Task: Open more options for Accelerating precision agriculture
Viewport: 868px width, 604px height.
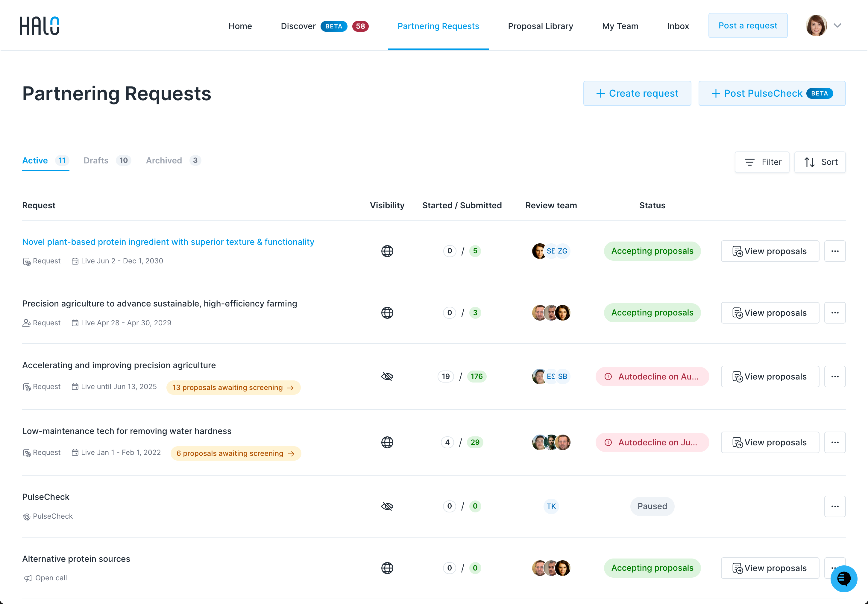Action: (835, 377)
